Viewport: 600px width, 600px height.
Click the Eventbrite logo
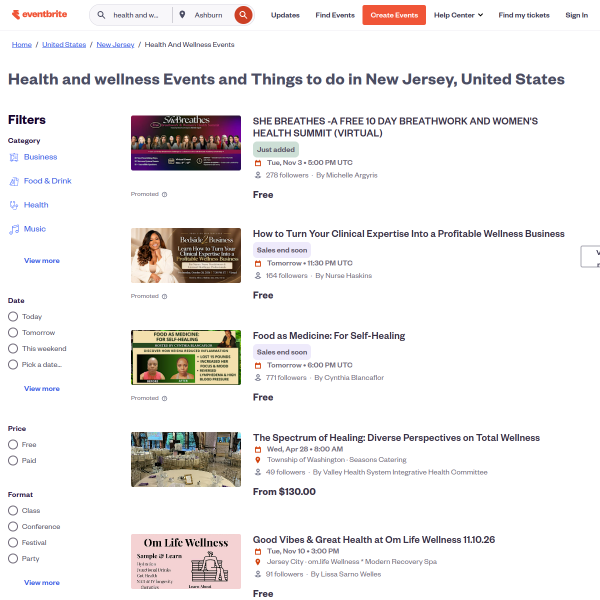pyautogui.click(x=39, y=15)
